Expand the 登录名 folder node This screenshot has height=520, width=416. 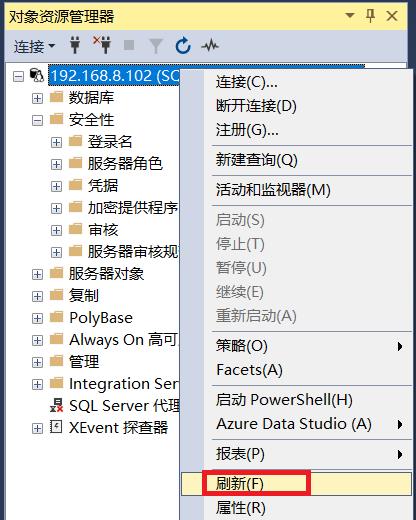[x=56, y=142]
